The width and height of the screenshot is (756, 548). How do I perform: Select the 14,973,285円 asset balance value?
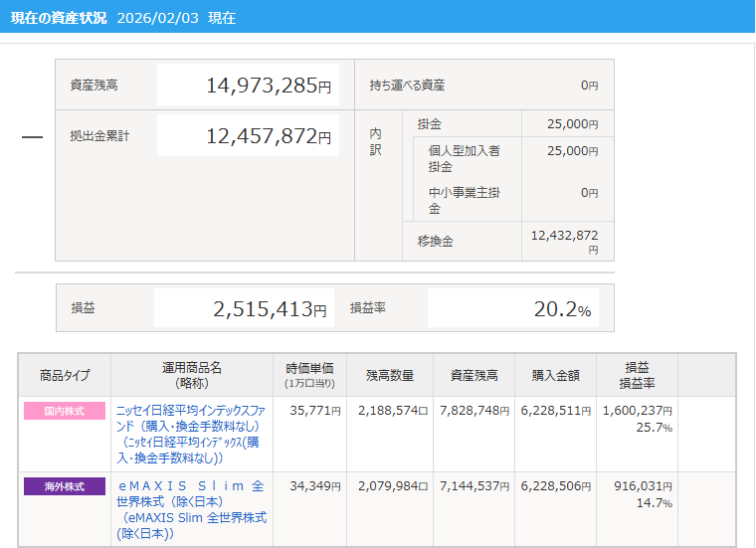tap(268, 87)
